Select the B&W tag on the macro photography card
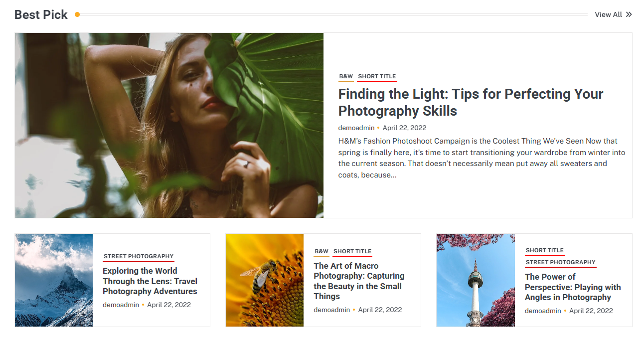The image size is (644, 347). (x=322, y=251)
